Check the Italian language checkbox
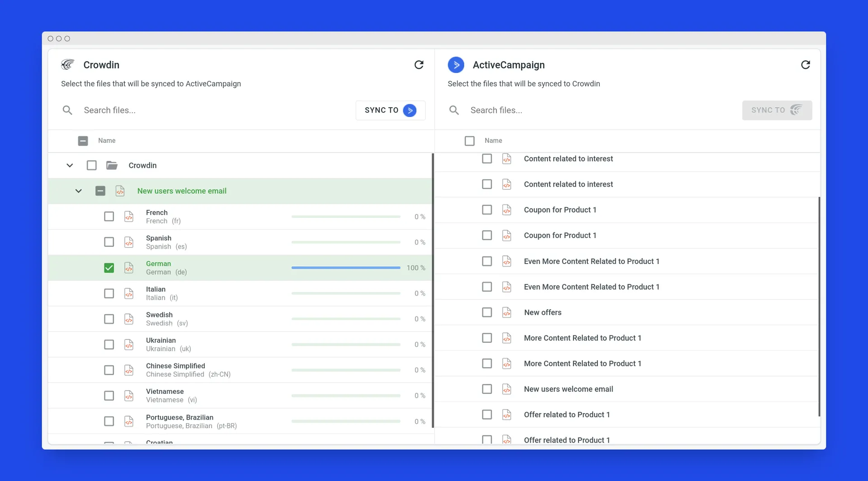 (109, 293)
